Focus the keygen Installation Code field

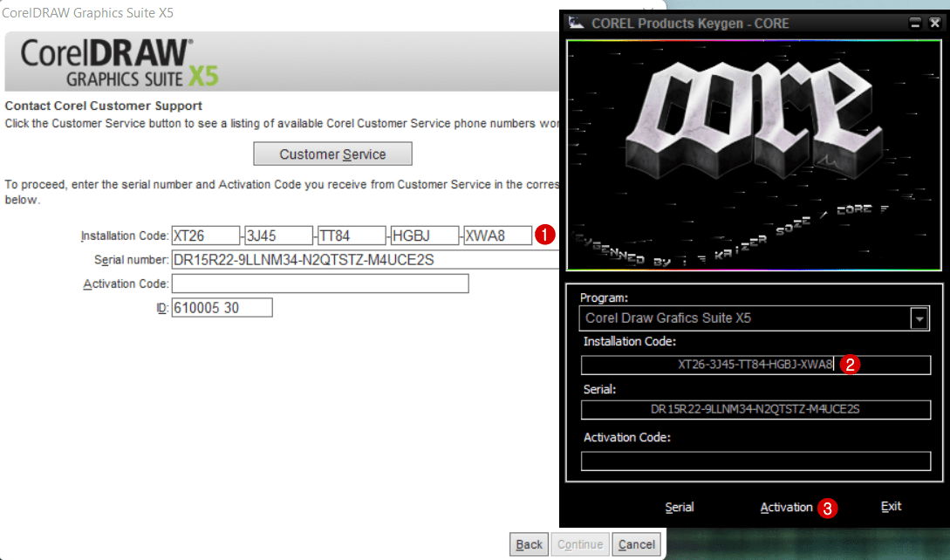(x=755, y=365)
